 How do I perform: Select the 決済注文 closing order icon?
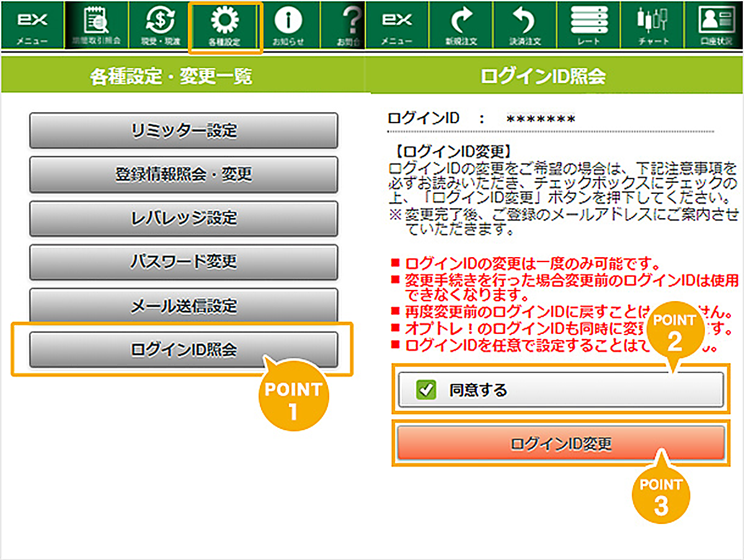[x=526, y=25]
